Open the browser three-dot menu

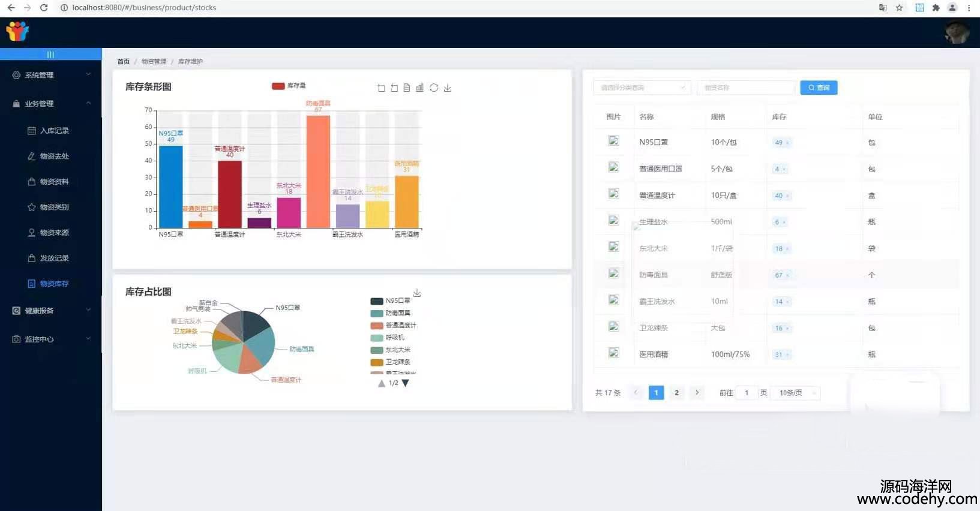969,8
